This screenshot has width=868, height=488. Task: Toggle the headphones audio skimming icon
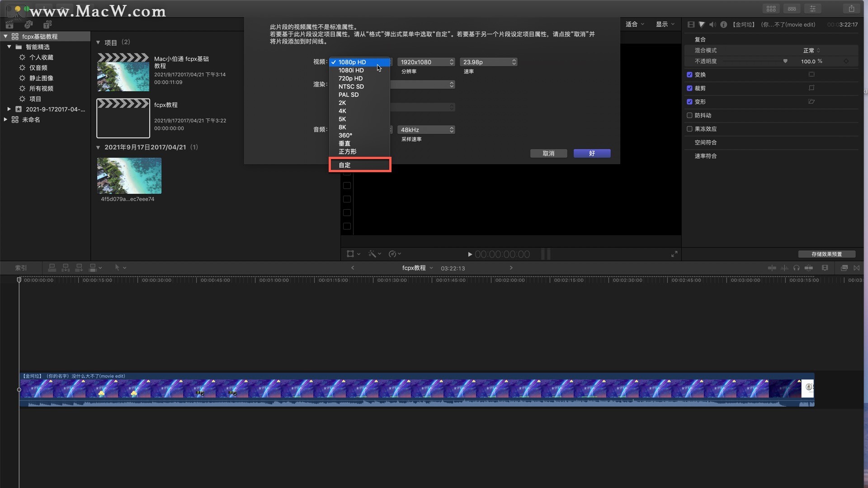[797, 268]
